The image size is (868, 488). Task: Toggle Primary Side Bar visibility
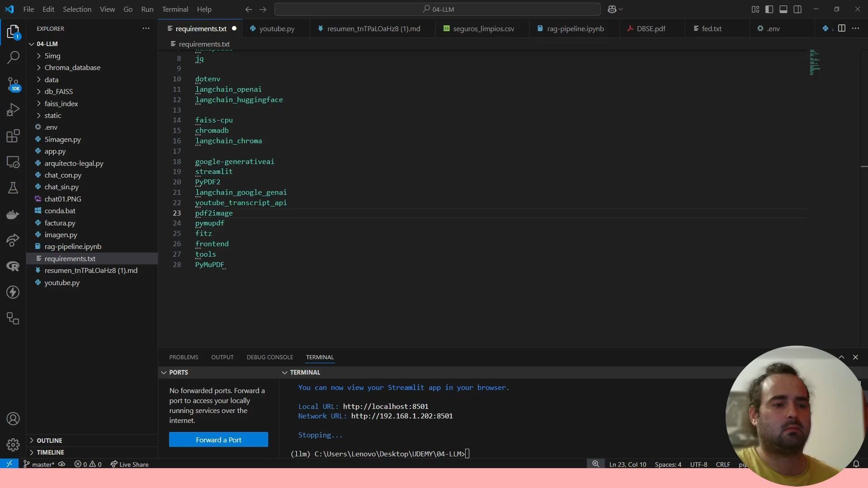click(x=769, y=9)
